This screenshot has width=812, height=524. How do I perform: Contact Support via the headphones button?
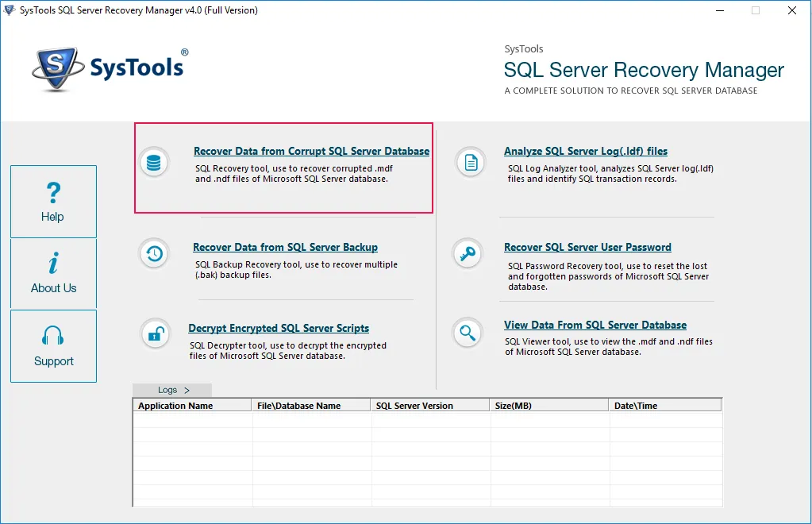pyautogui.click(x=53, y=345)
